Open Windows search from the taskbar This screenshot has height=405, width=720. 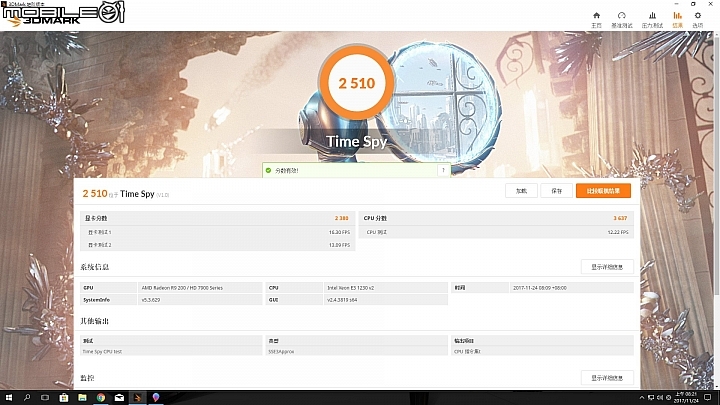[x=27, y=398]
